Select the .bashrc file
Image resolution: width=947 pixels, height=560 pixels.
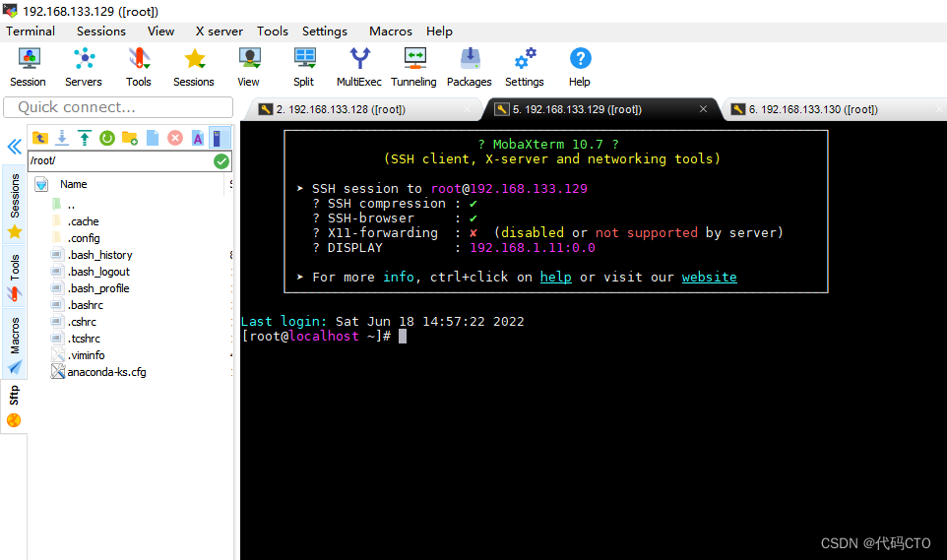pyautogui.click(x=86, y=305)
